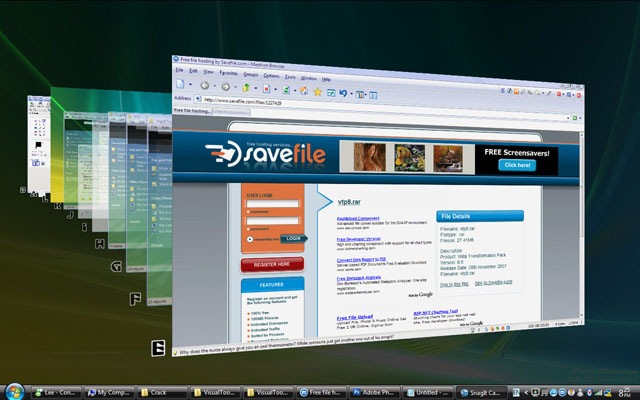The height and width of the screenshot is (400, 640).
Task: Open dropdown next to the Undo icon
Action: (351, 93)
